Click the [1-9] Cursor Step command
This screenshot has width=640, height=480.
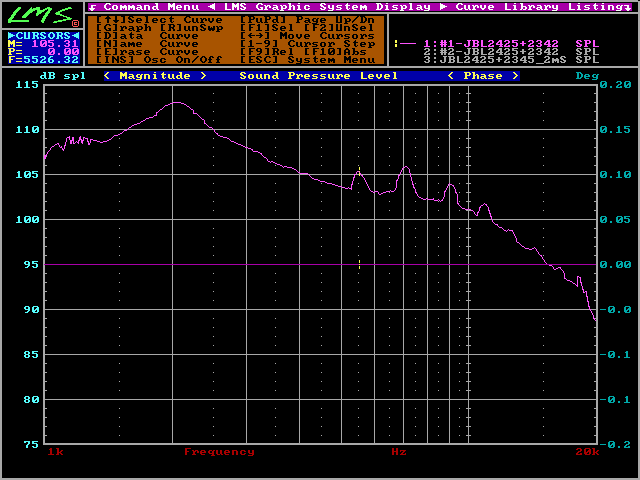point(307,44)
